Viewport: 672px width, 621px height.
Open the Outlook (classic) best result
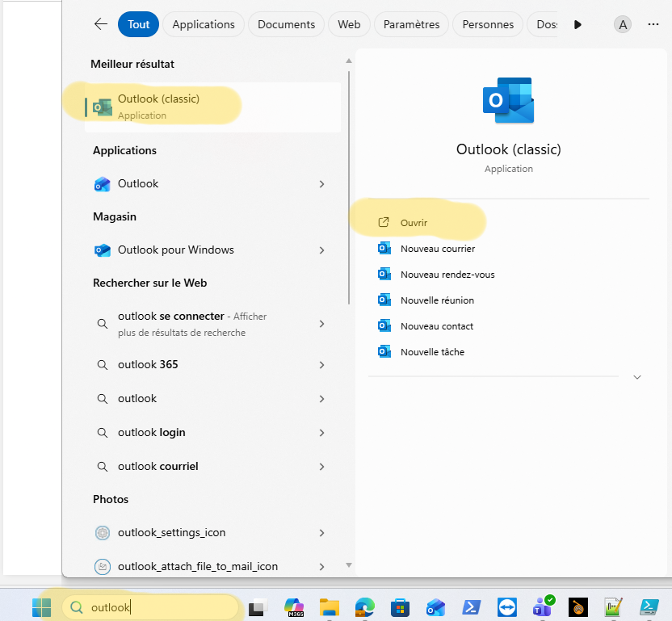tap(213, 107)
